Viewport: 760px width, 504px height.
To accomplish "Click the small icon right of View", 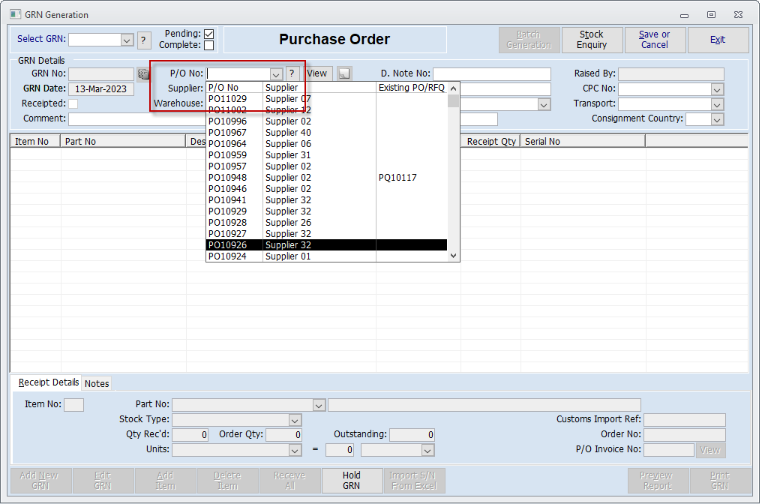I will [344, 74].
